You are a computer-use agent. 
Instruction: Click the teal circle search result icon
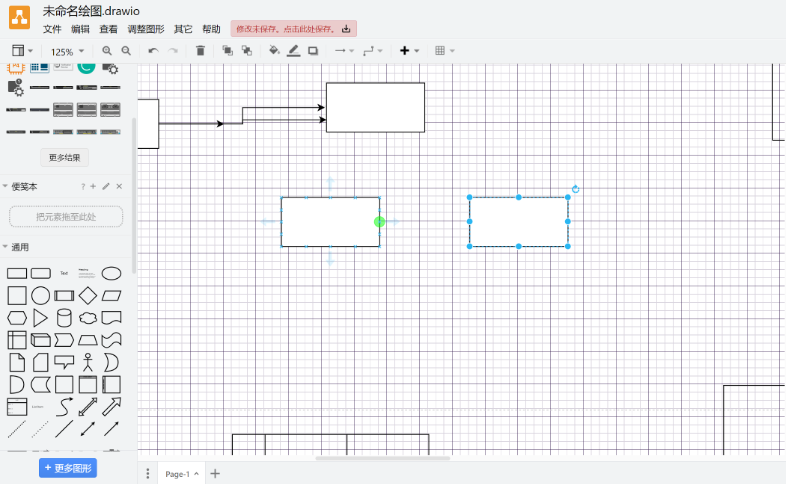tap(86, 67)
